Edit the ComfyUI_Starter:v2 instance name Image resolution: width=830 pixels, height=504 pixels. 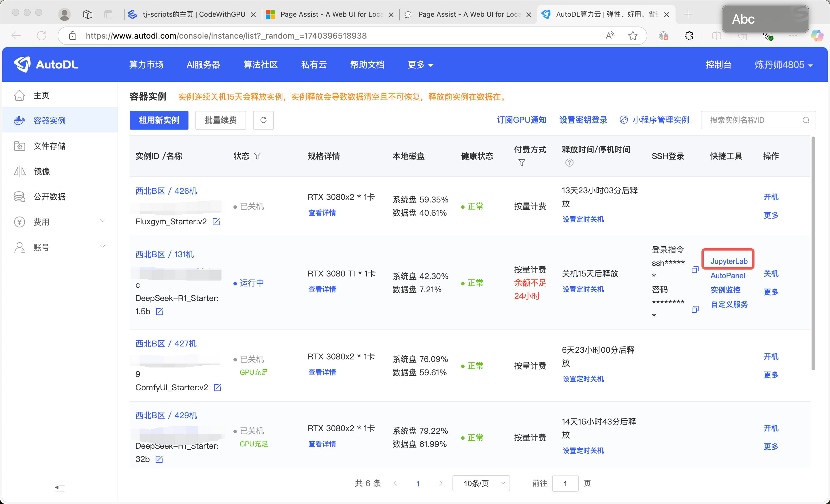[x=218, y=388]
